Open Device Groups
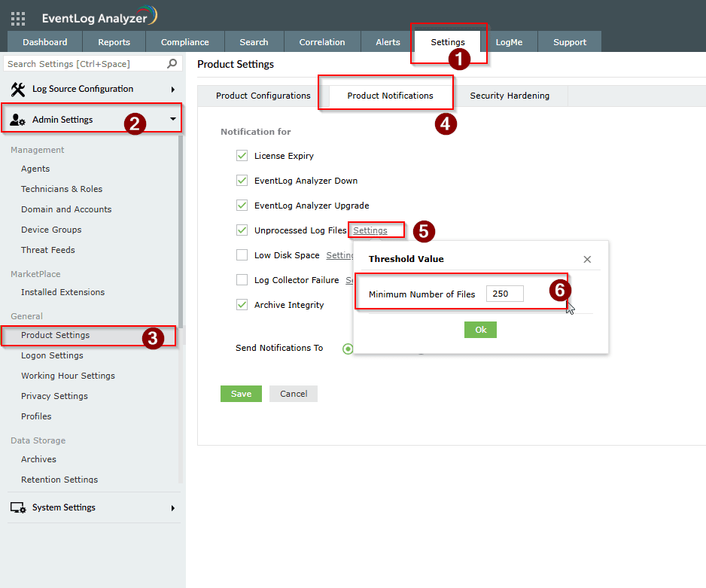This screenshot has height=588, width=706. [51, 230]
